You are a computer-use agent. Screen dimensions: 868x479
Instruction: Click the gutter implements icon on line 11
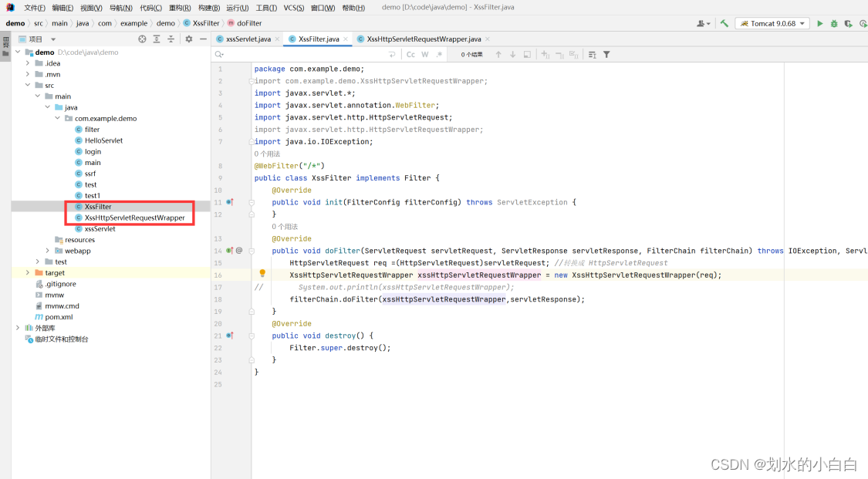click(x=230, y=202)
